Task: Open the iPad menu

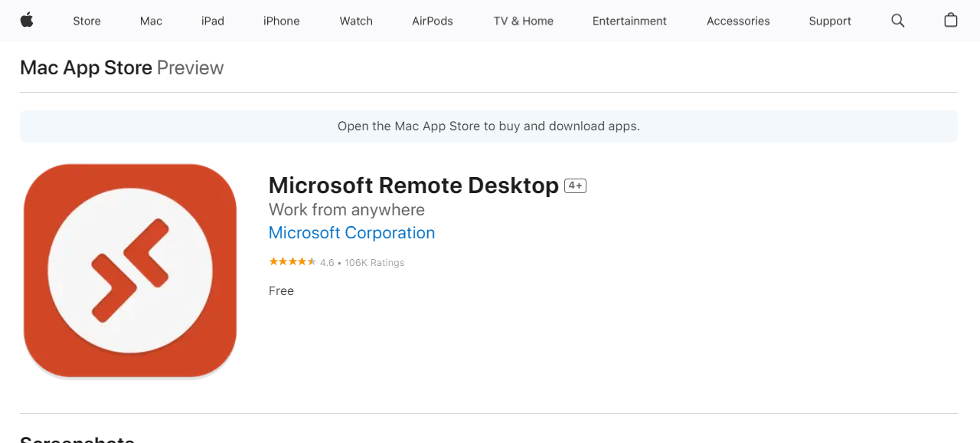Action: [213, 21]
